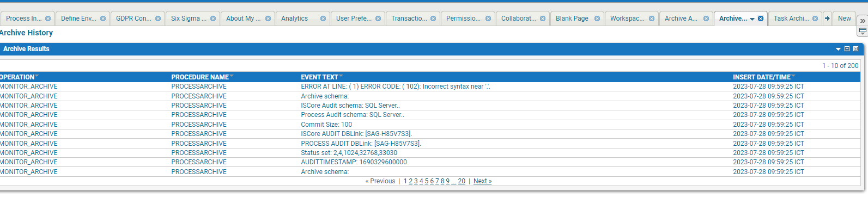The height and width of the screenshot is (198, 868).
Task: Close the Archive A... tab
Action: coord(706,18)
